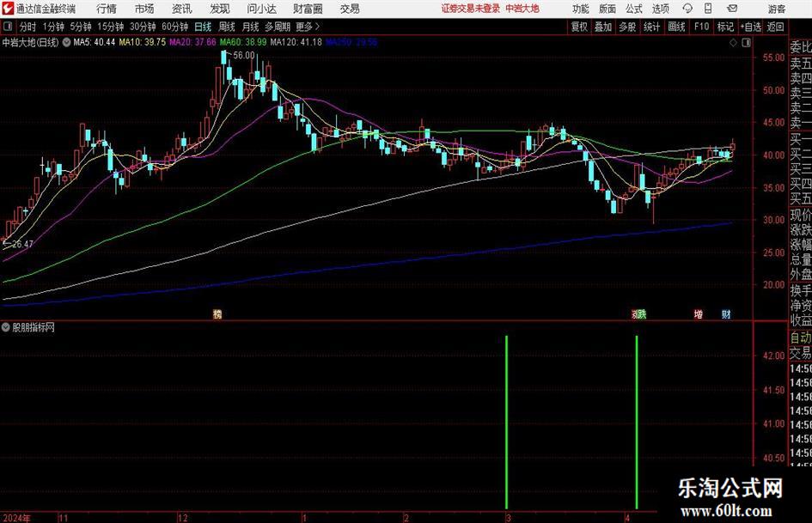The width and height of the screenshot is (812, 523).
Task: Toggle the side panel icon above price axis
Action: [746, 43]
